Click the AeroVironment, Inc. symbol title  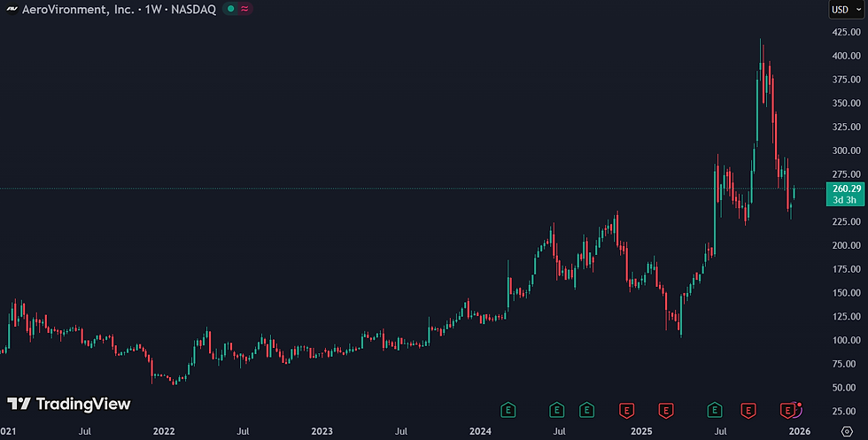click(x=78, y=10)
